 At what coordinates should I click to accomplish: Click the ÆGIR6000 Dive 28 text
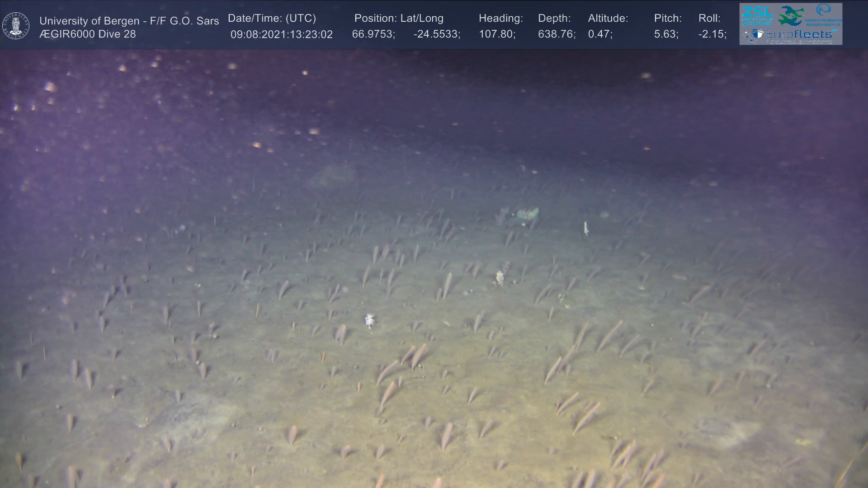tap(87, 34)
